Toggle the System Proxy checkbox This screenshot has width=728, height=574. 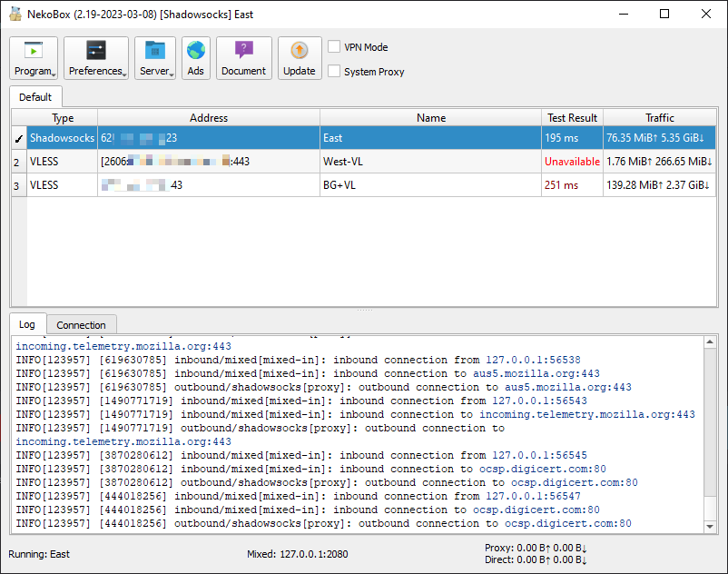335,72
